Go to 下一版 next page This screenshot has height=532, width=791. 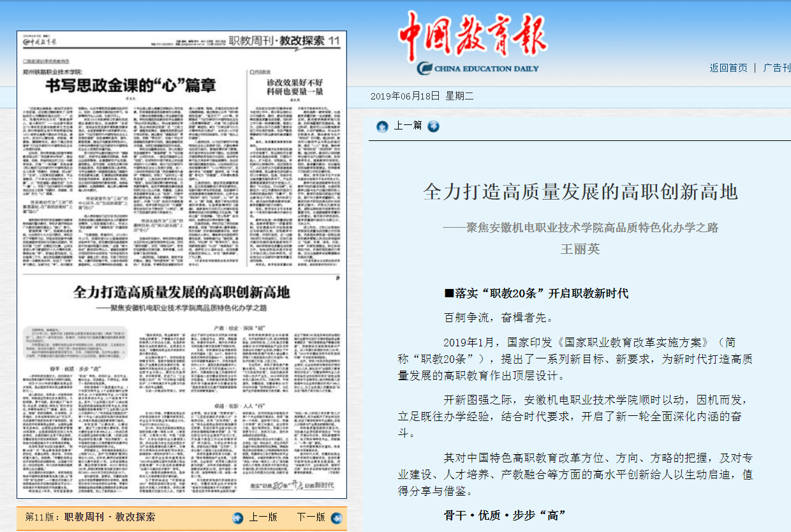pyautogui.click(x=311, y=517)
